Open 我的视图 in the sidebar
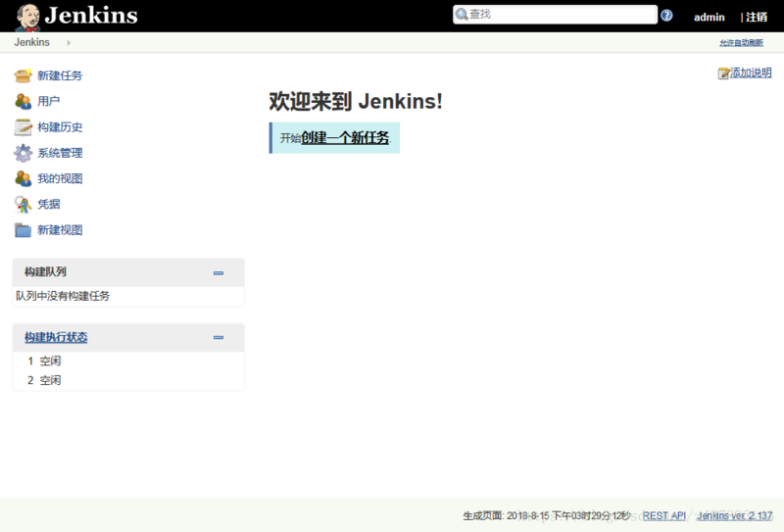784x532 pixels. coord(60,178)
